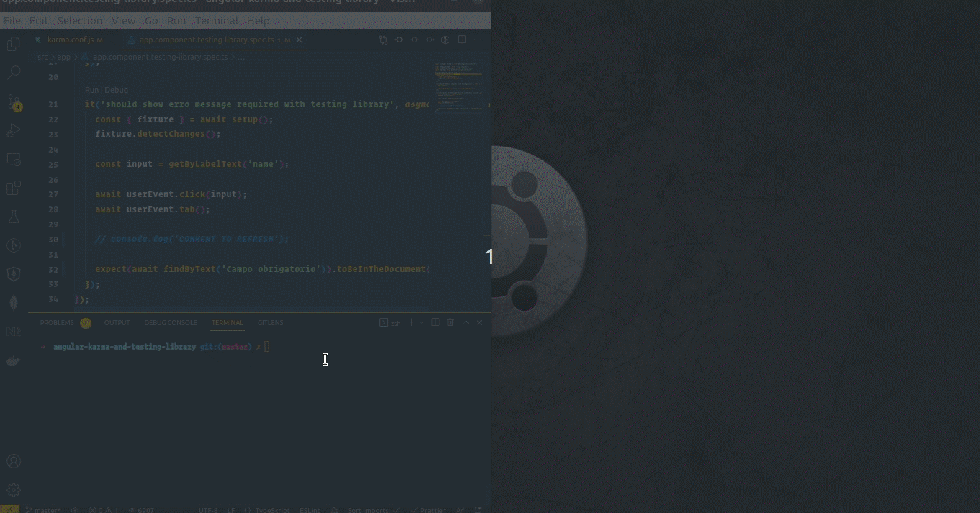The image size is (980, 513).
Task: Click the synchronize changes cloud icon in status bar
Action: 75,510
